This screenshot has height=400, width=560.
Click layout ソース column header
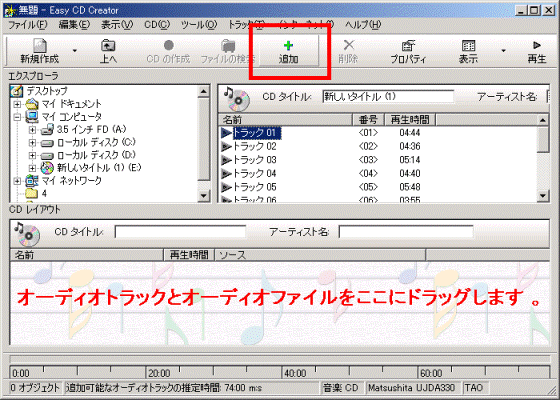[320, 255]
